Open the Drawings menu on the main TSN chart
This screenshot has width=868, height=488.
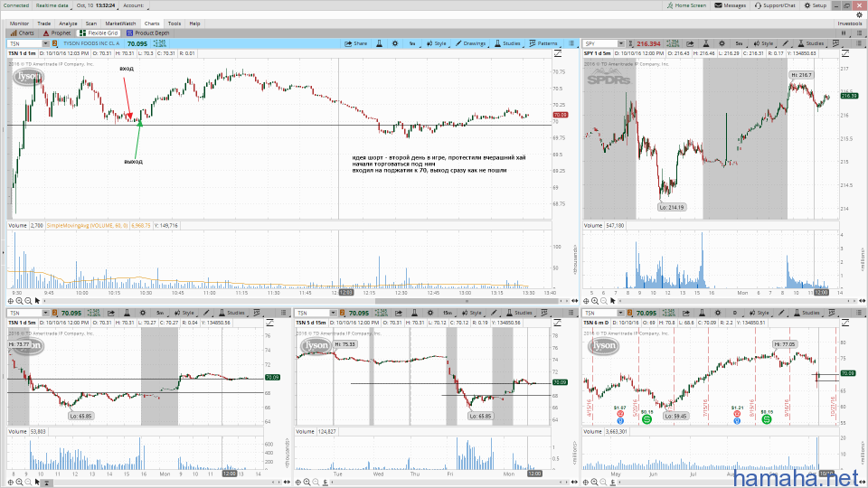pyautogui.click(x=470, y=43)
